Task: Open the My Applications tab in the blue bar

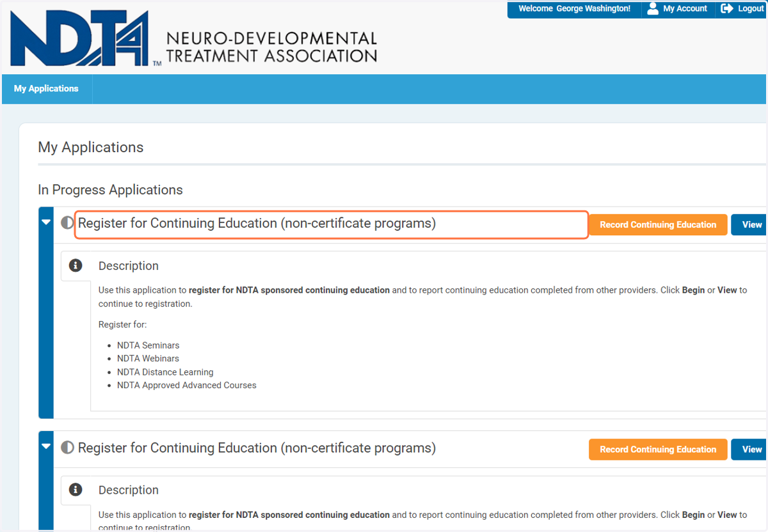Action: (46, 89)
